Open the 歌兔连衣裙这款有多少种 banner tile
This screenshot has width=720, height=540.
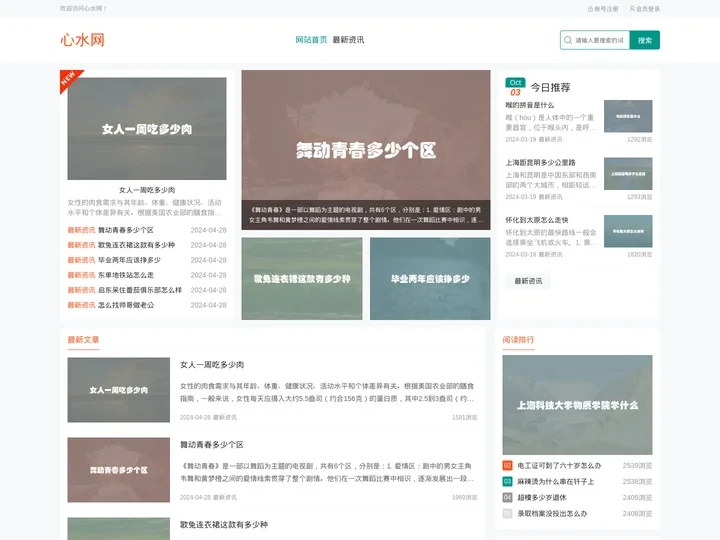click(x=302, y=279)
